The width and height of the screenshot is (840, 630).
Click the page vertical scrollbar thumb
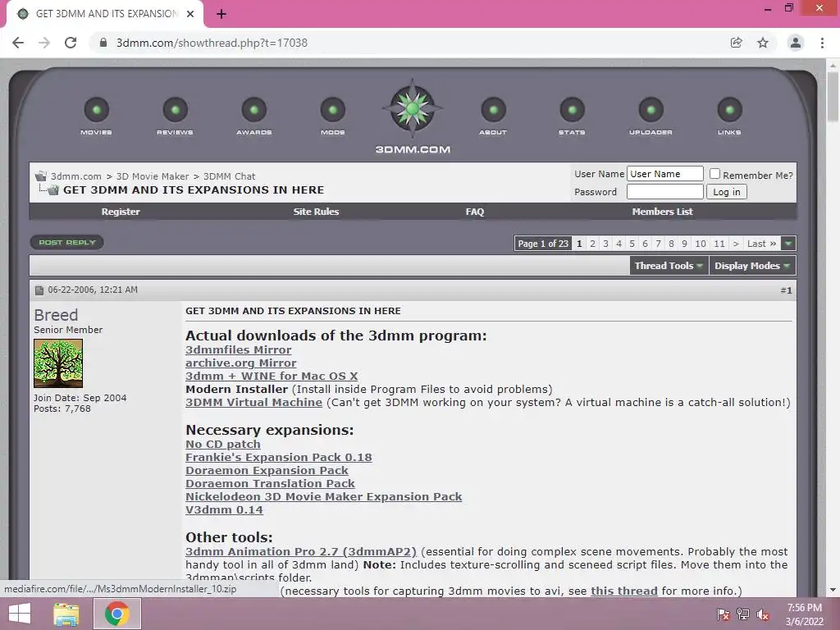click(x=833, y=97)
